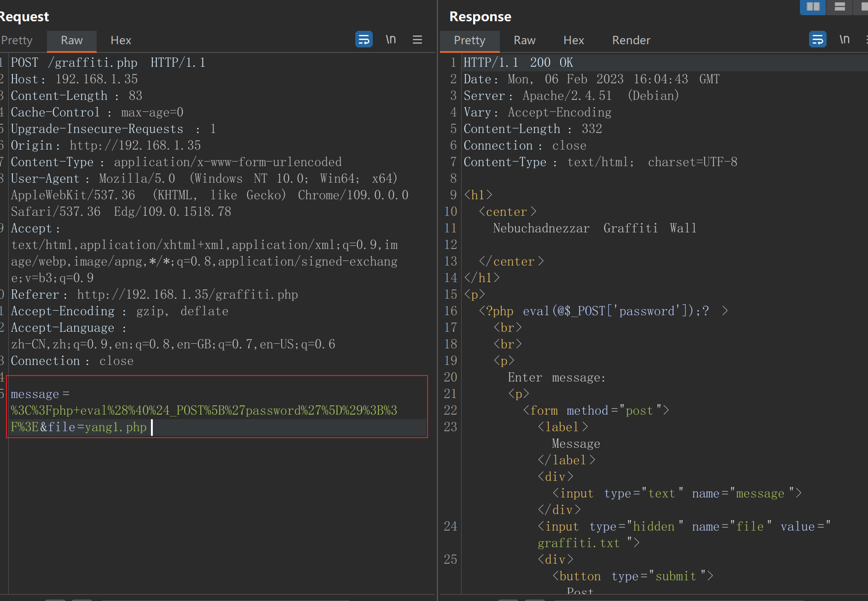Screen dimensions: 868x601
Task: Open the Request panel hamburger menu
Action: tap(417, 40)
